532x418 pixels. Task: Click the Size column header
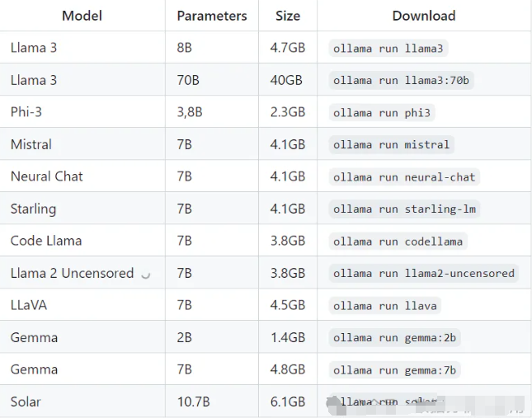(x=288, y=16)
